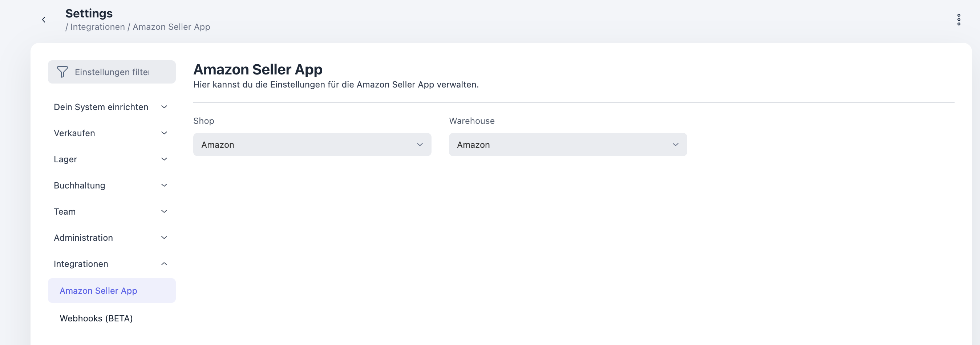This screenshot has width=980, height=345.
Task: Select Amazon Seller App in the sidebar
Action: tap(98, 291)
